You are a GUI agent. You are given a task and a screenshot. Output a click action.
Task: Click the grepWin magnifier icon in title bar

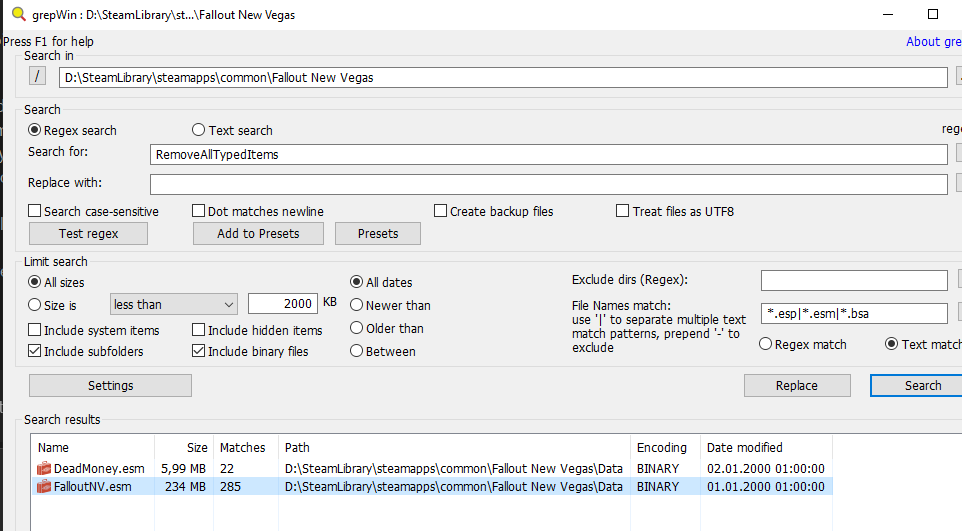(x=19, y=14)
